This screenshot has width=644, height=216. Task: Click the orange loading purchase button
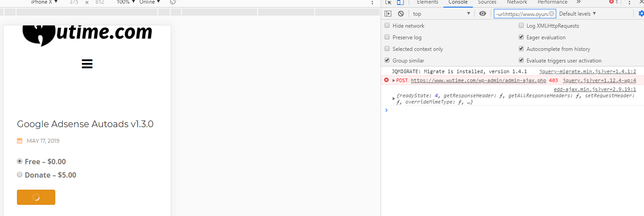(36, 197)
